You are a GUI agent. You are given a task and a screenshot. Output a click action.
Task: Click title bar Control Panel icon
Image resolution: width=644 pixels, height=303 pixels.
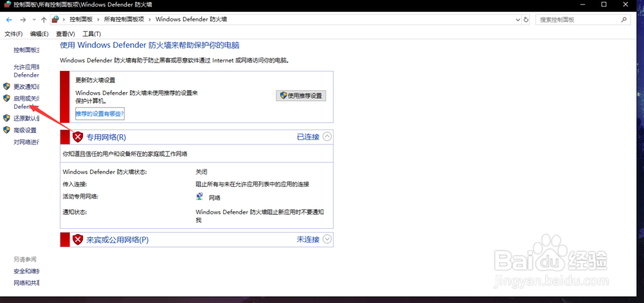coord(7,5)
